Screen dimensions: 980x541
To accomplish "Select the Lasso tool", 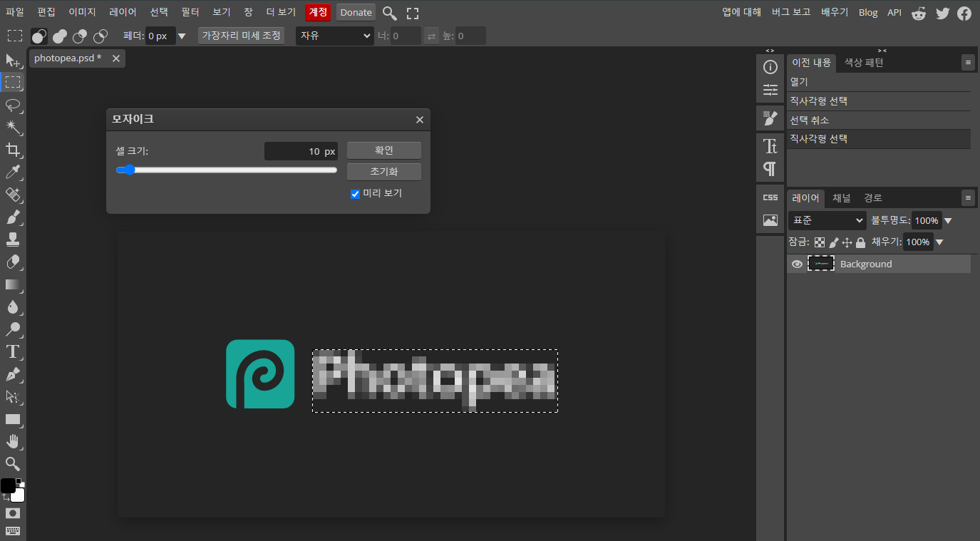I will pos(13,105).
